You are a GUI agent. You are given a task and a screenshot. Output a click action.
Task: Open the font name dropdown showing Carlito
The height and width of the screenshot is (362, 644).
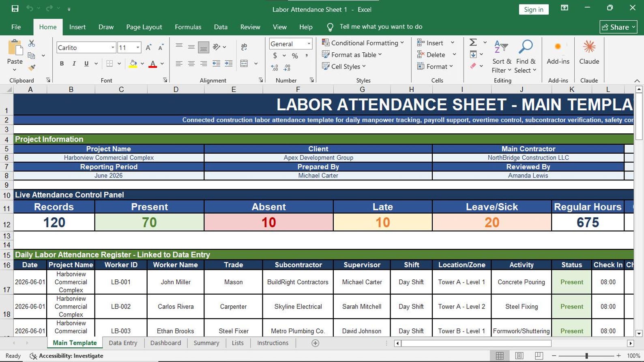pos(113,47)
